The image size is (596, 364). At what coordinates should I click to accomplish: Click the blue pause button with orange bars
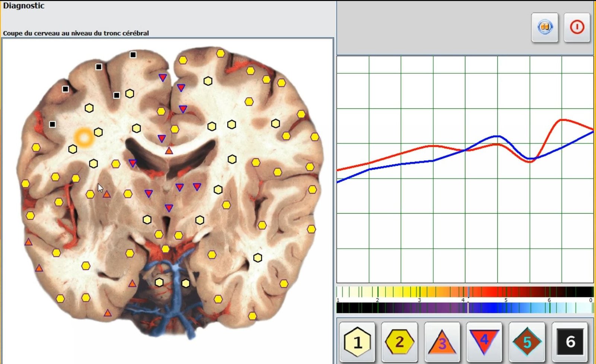pyautogui.click(x=545, y=27)
